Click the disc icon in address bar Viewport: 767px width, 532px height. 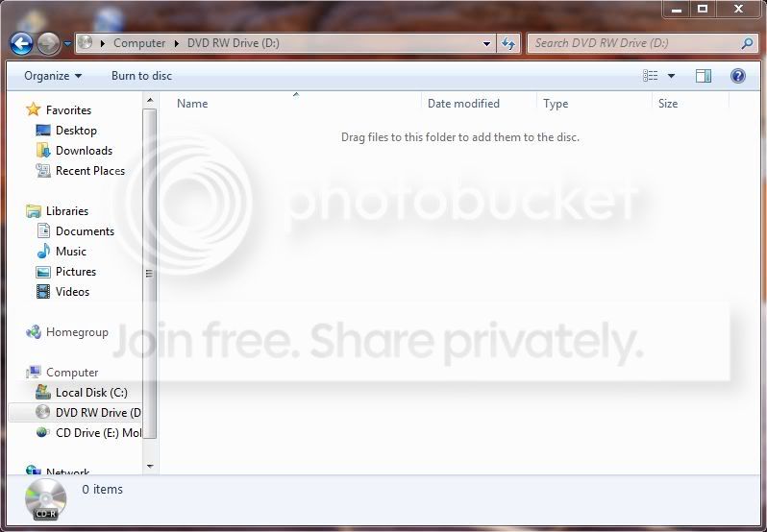(x=86, y=42)
